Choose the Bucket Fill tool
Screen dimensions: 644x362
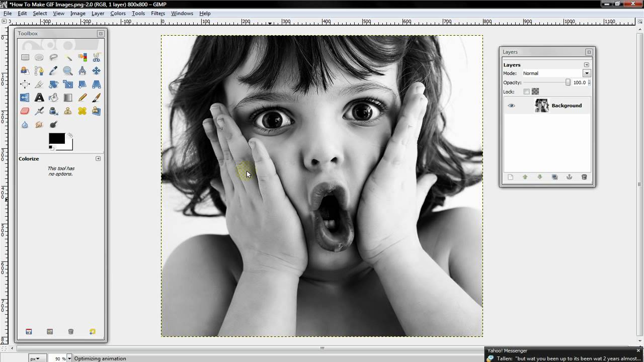(53, 98)
